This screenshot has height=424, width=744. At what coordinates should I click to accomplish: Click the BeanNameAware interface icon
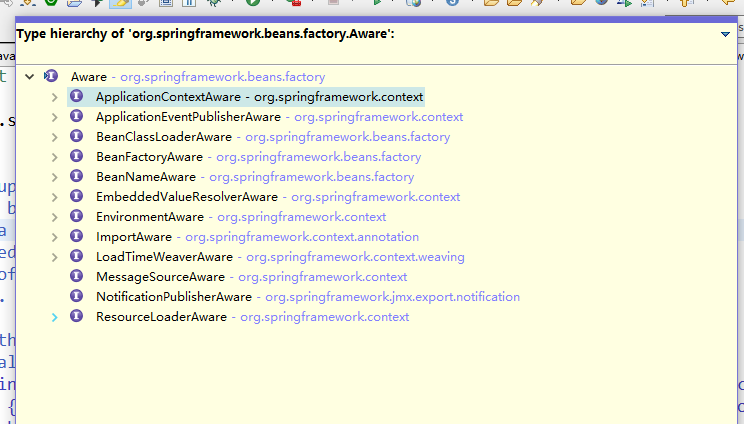[76, 176]
